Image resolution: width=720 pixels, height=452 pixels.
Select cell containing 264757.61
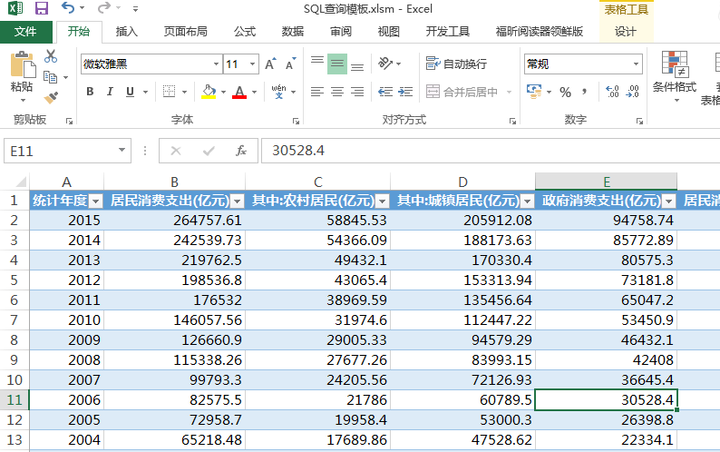tap(174, 220)
